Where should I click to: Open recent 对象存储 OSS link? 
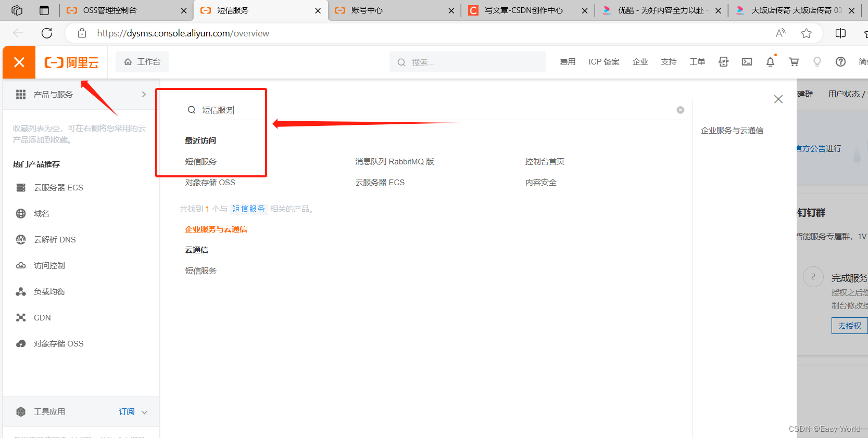[210, 182]
